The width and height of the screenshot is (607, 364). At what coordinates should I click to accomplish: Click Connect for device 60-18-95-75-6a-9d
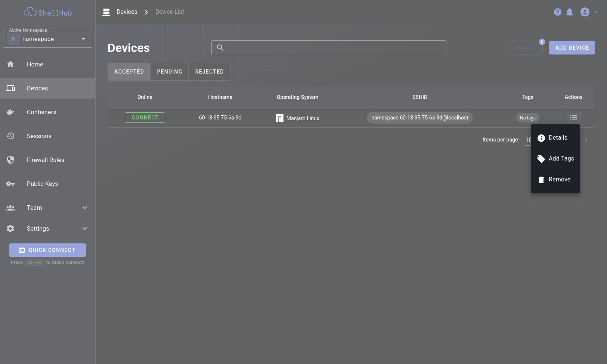point(145,118)
